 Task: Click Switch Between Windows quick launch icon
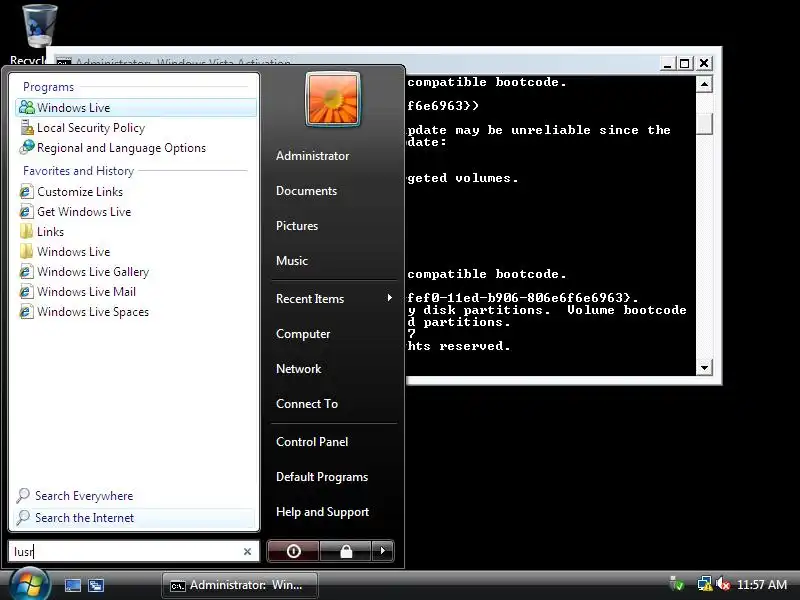pyautogui.click(x=95, y=585)
